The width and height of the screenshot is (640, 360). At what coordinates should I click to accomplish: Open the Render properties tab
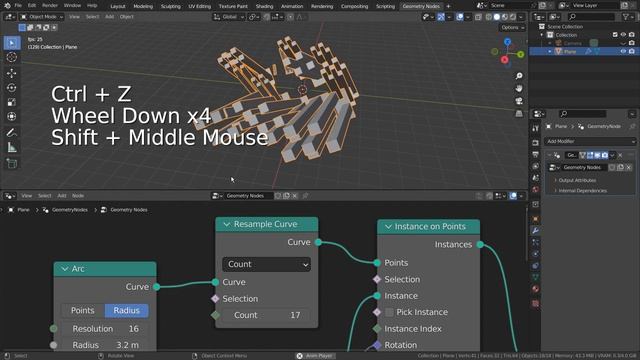pyautogui.click(x=536, y=142)
